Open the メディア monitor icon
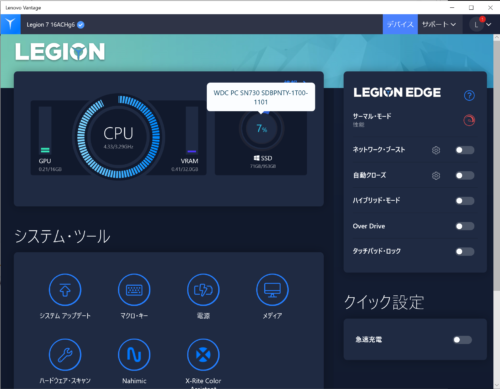The height and width of the screenshot is (389, 500). coord(272,290)
